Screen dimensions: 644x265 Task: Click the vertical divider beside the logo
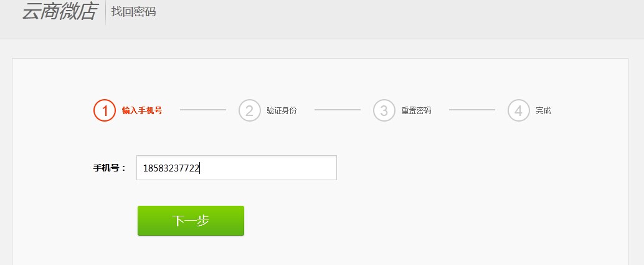point(105,12)
